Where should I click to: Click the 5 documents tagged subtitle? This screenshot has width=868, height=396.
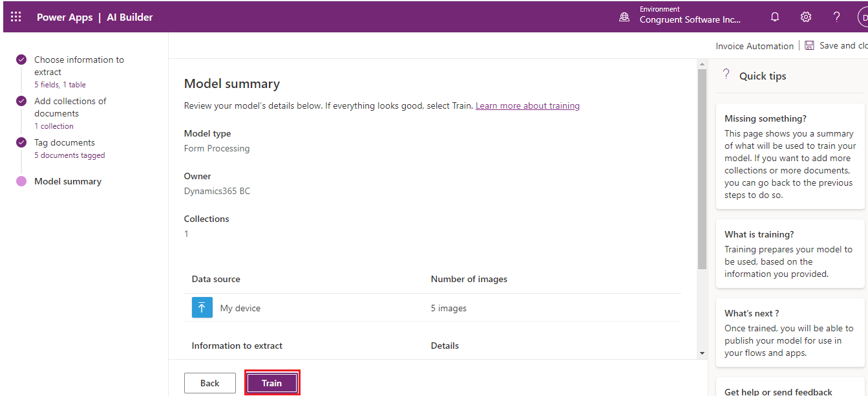[69, 155]
